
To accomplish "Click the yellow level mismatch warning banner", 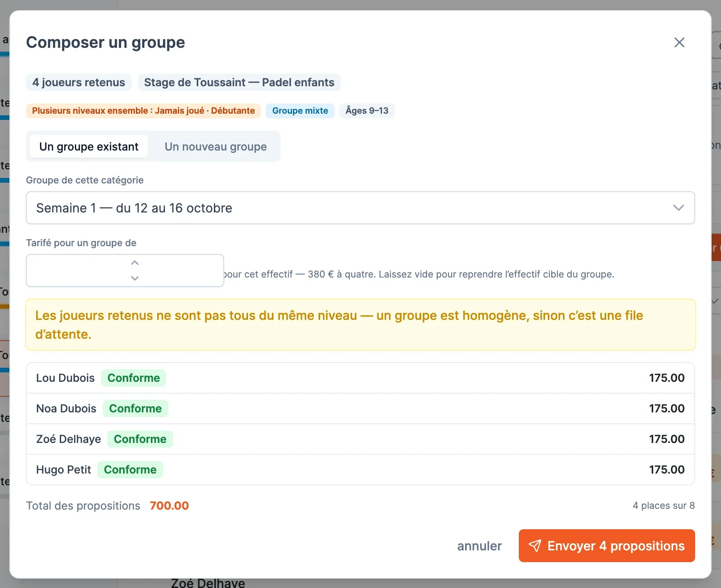I will coord(360,325).
